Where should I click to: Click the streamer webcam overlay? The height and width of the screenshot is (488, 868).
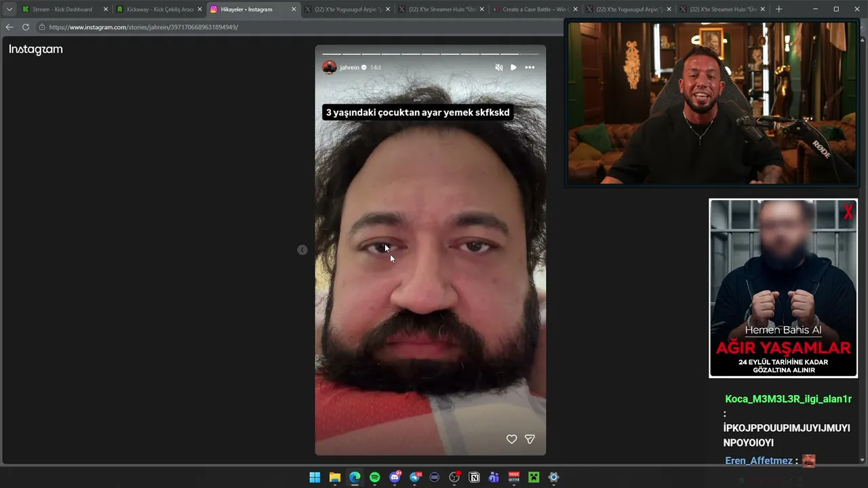(x=712, y=102)
